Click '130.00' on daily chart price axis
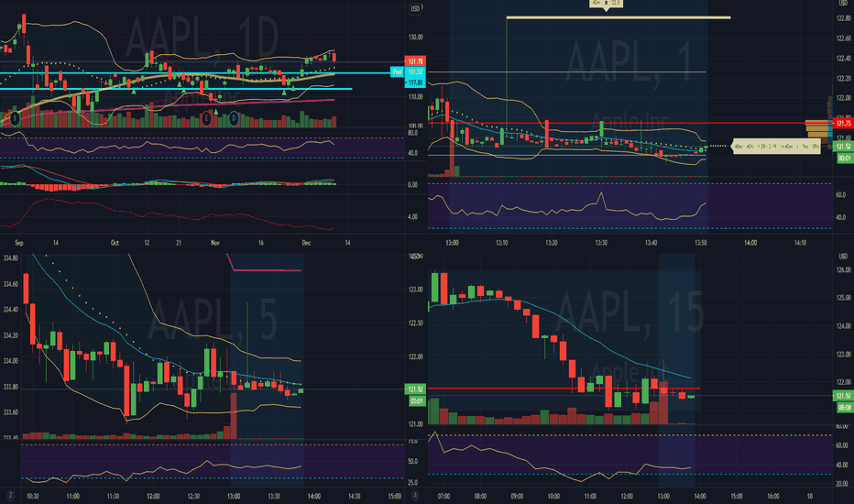 (416, 37)
